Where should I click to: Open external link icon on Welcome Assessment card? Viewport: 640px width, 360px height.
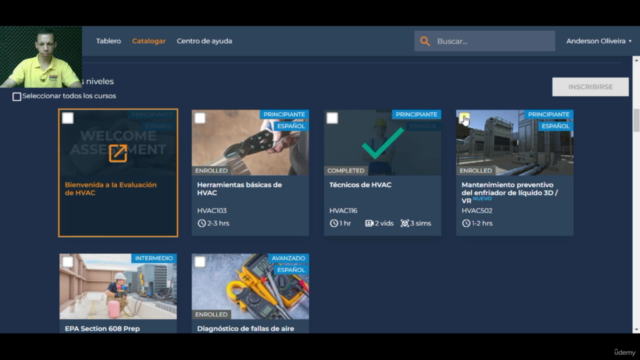pos(118,153)
